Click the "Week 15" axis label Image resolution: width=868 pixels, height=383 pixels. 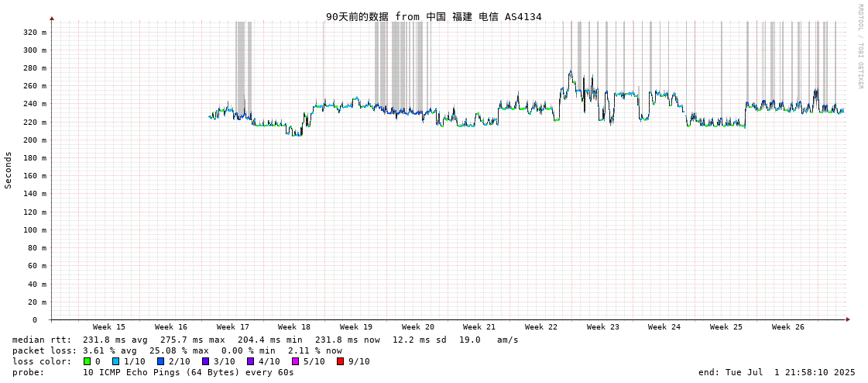(x=109, y=327)
